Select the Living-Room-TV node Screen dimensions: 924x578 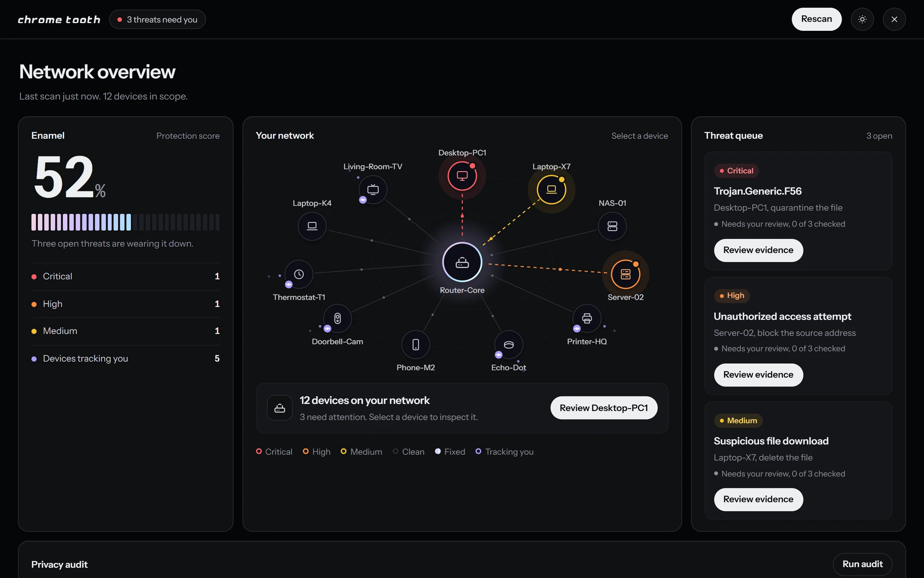(373, 189)
